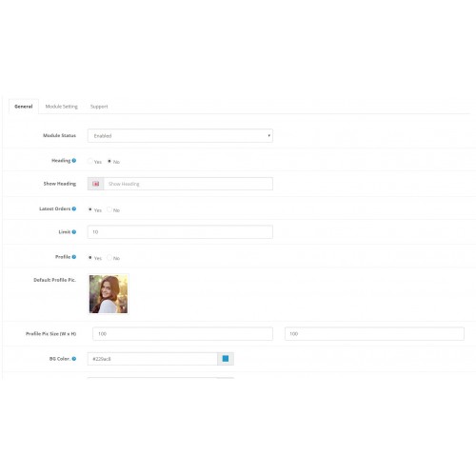Screen dimensions: 476x476
Task: Click the Profile help icon
Action: click(74, 257)
